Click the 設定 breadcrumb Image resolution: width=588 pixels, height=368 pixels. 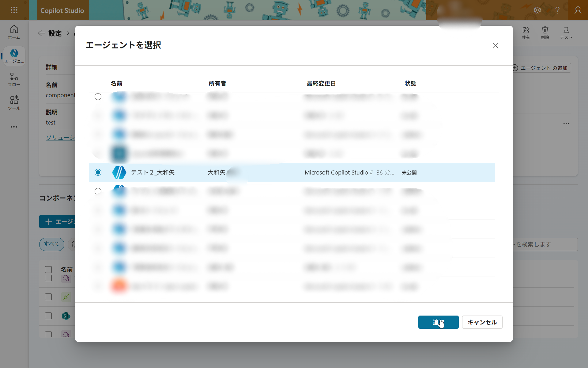coord(55,33)
